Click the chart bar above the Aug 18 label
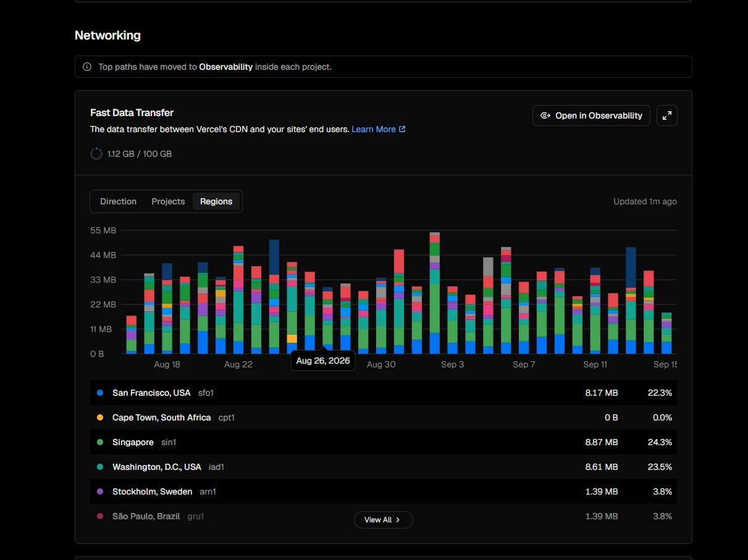 (x=167, y=309)
